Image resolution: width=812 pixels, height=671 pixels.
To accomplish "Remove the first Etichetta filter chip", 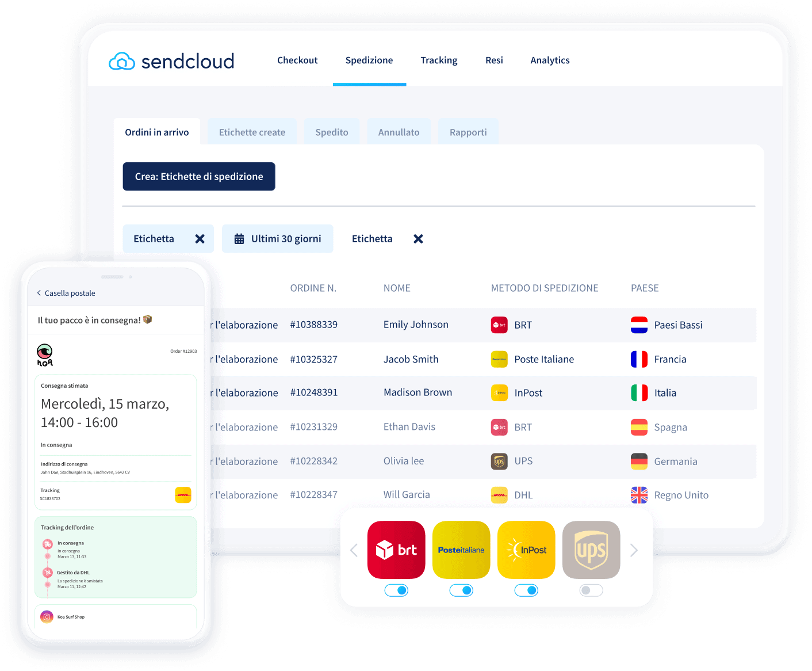I will tap(200, 239).
